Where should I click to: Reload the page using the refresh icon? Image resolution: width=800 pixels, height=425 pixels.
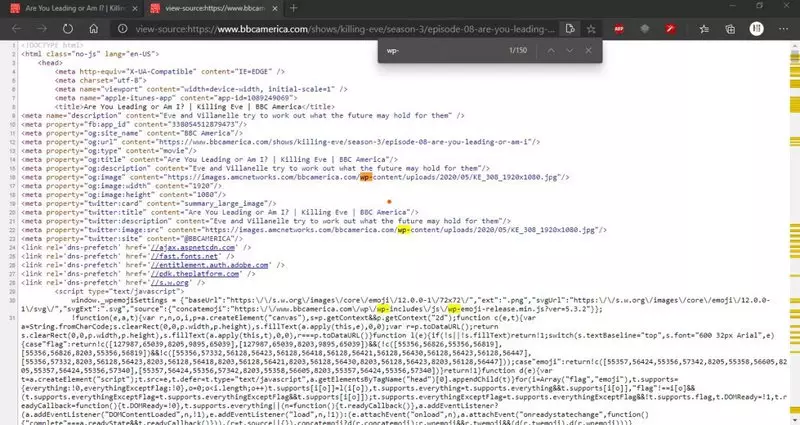pyautogui.click(x=68, y=29)
